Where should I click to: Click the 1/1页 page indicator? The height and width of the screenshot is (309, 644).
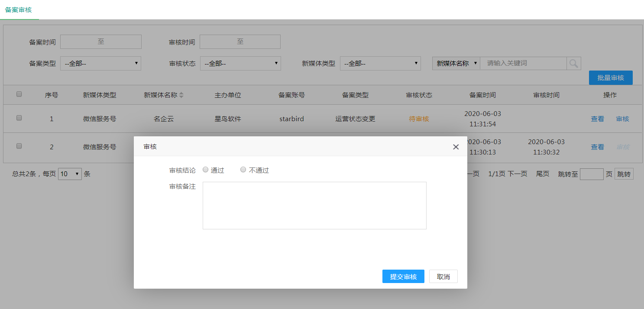coord(497,174)
